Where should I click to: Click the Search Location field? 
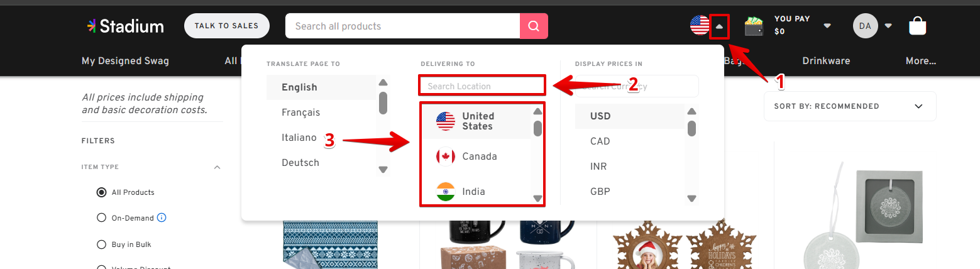(482, 86)
